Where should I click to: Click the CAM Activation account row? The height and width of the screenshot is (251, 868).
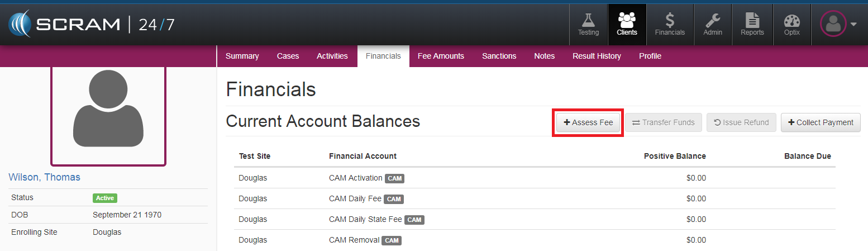coord(356,178)
